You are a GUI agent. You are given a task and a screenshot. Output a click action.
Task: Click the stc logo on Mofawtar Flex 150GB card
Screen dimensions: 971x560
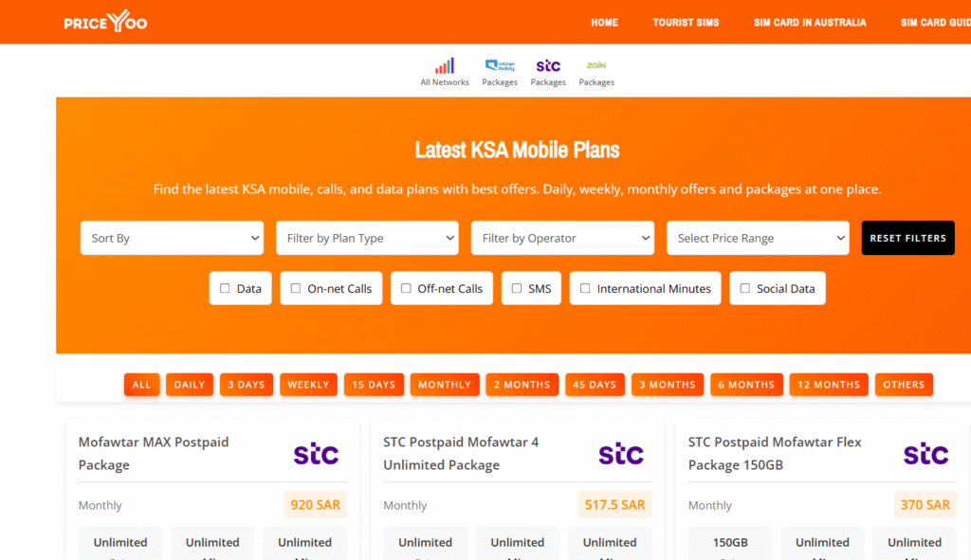[x=925, y=454]
